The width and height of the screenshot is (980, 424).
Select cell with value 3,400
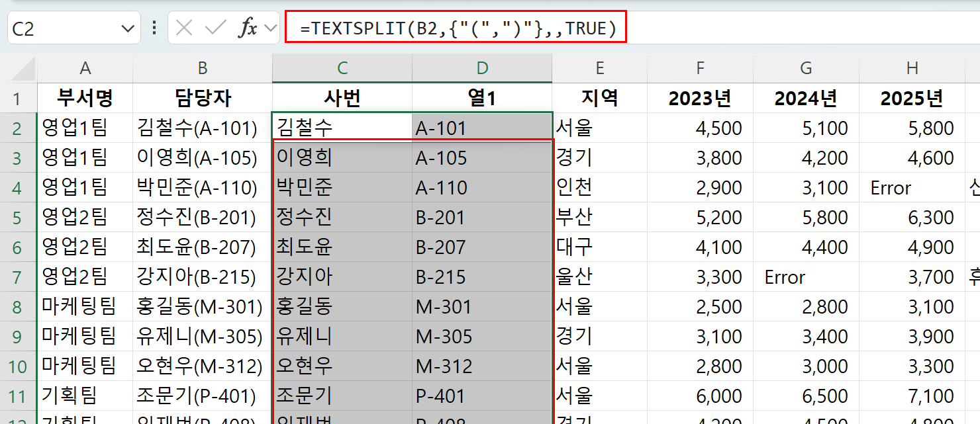[x=806, y=337]
